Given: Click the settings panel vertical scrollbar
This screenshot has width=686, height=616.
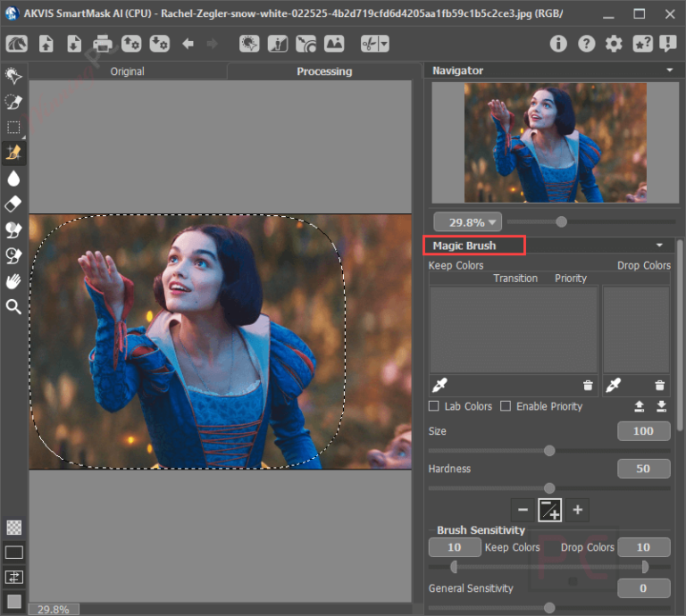Looking at the screenshot, I should pos(680,335).
